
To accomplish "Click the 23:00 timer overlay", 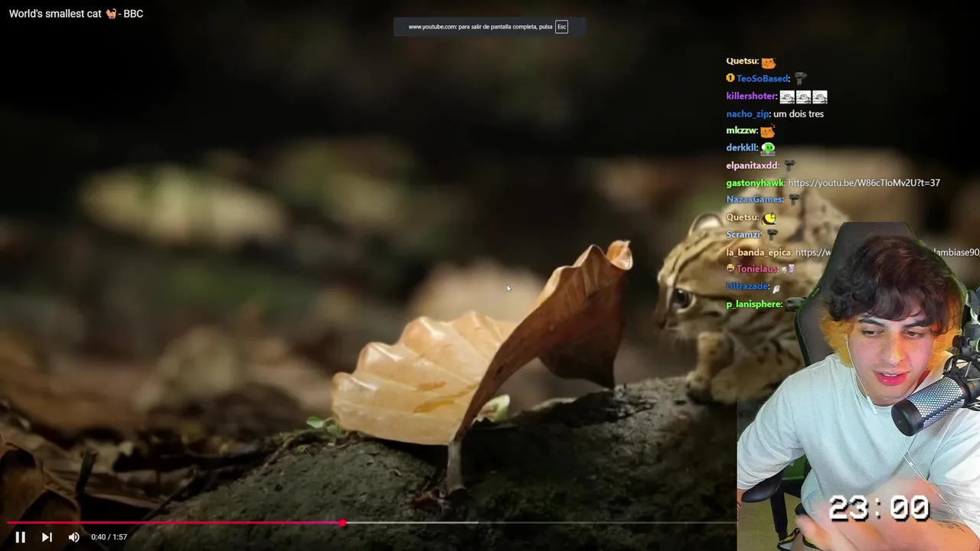I will [x=879, y=507].
